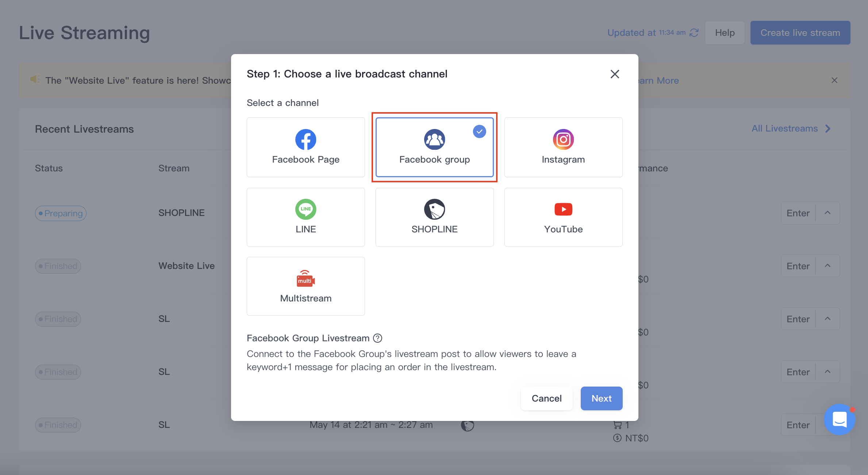Enter the Website Live livestream

pos(798,266)
